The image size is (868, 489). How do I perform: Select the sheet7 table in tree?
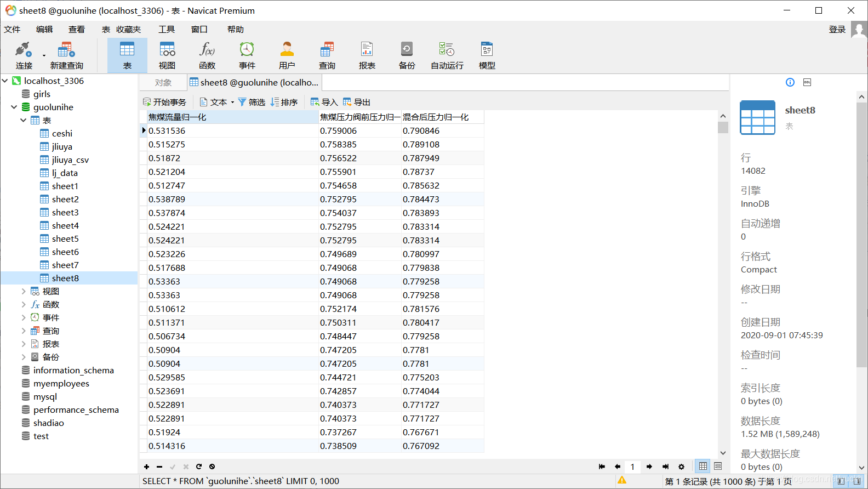click(65, 265)
